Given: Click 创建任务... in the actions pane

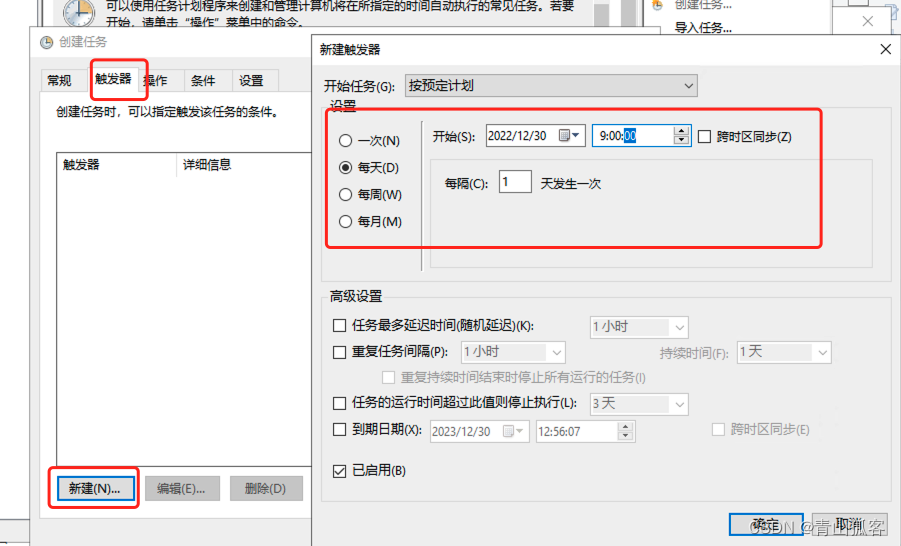Looking at the screenshot, I should [x=703, y=5].
